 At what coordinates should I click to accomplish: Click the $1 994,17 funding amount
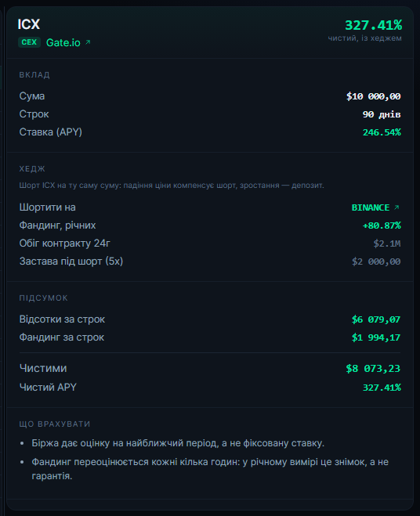(x=376, y=337)
